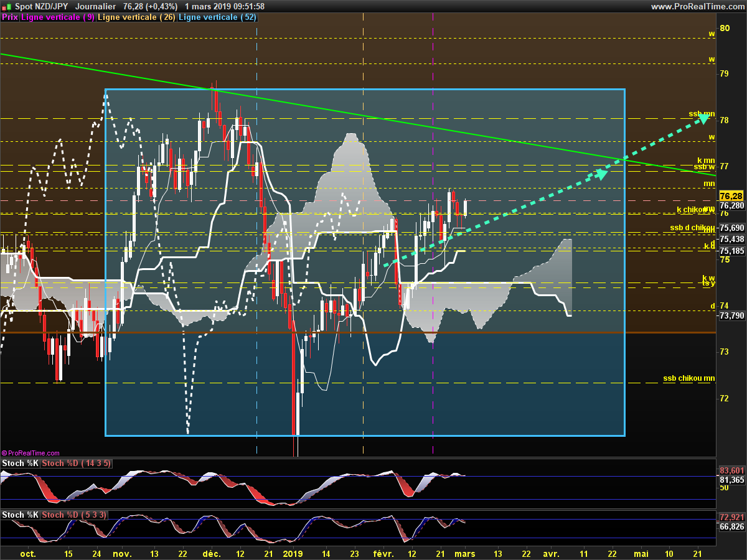Select the 'ssb mn' level label
The height and width of the screenshot is (560, 747).
coord(702,114)
